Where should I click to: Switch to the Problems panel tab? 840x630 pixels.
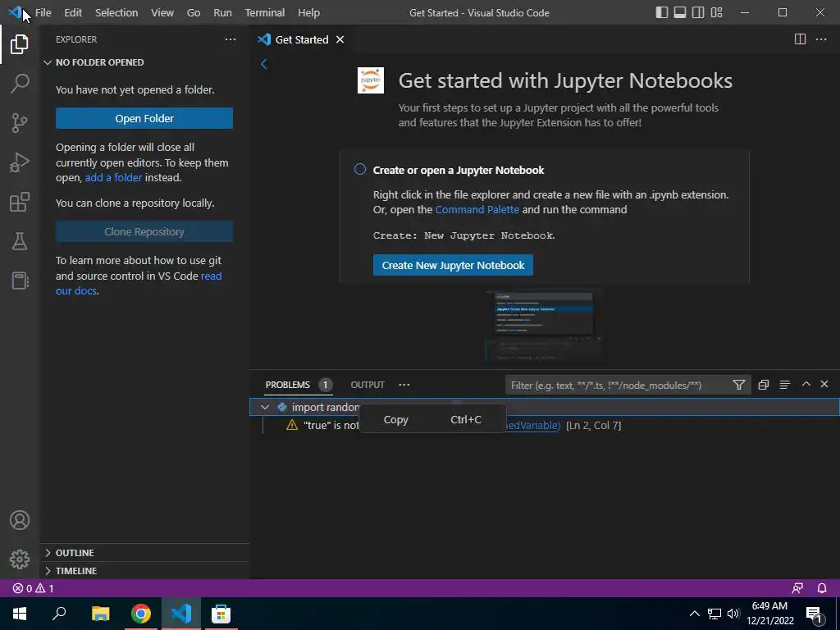pos(299,385)
